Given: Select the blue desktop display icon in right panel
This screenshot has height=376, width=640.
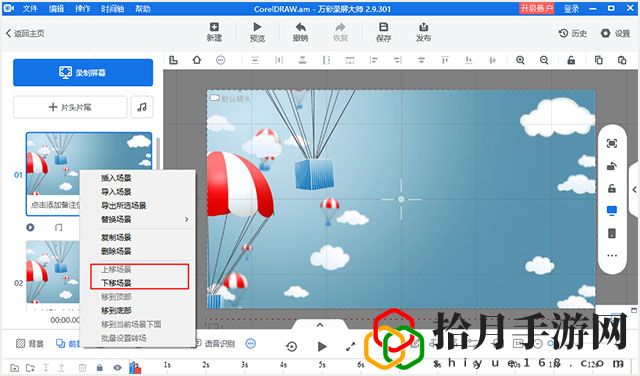Looking at the screenshot, I should click(611, 211).
